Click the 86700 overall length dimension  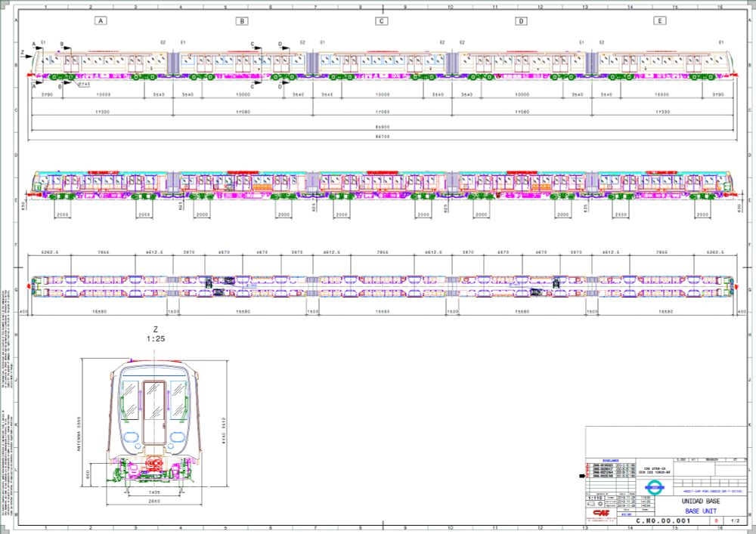(383, 137)
